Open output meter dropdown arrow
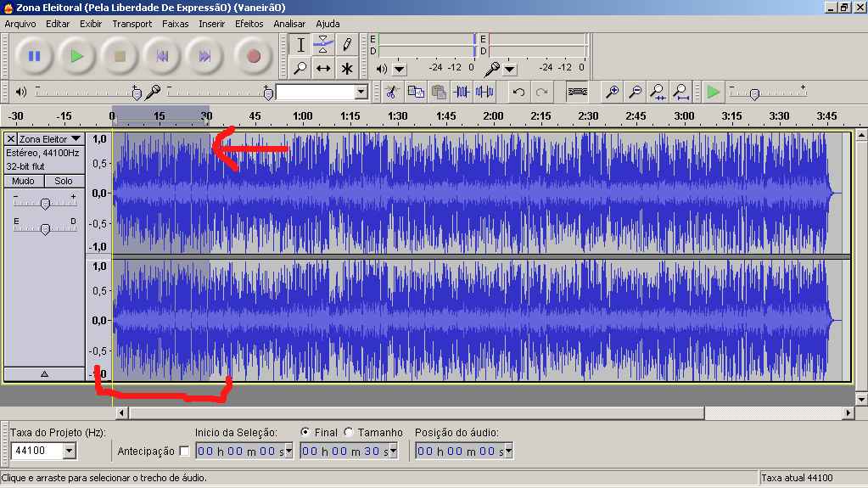 point(399,70)
